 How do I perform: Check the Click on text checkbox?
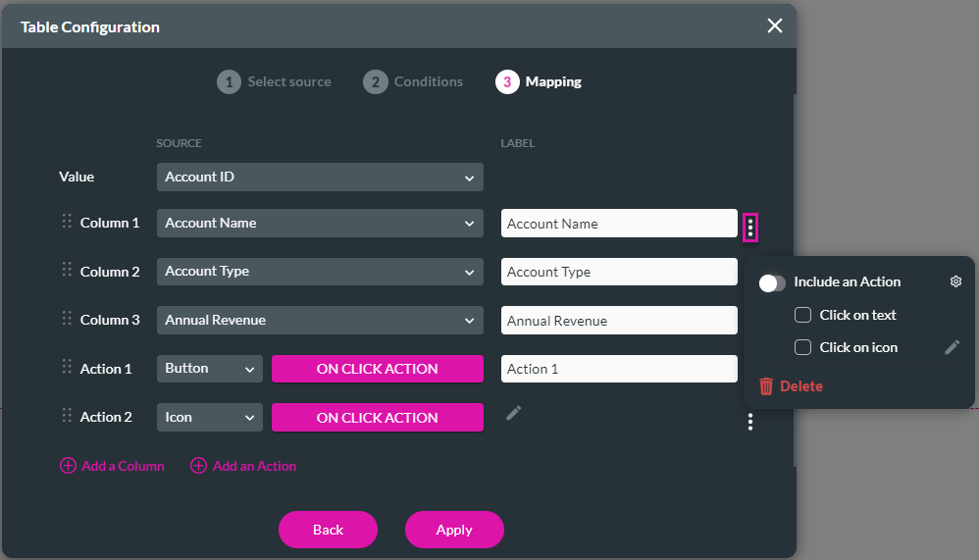click(x=803, y=315)
